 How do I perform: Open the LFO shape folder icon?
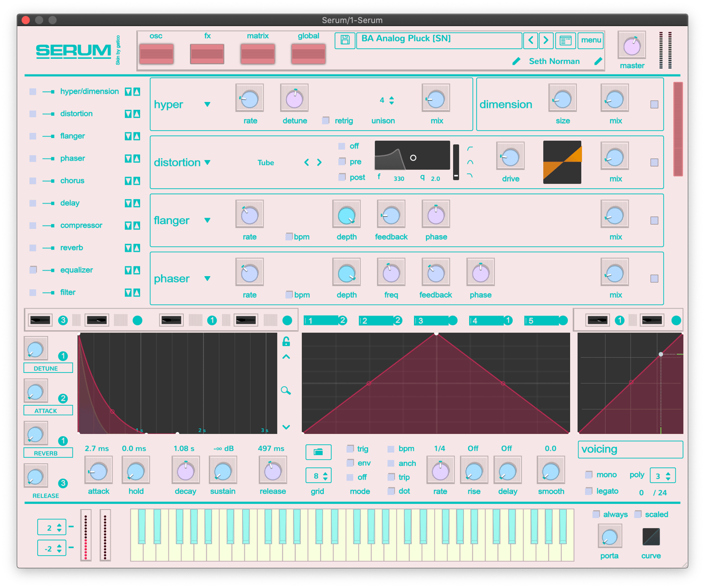(x=318, y=452)
